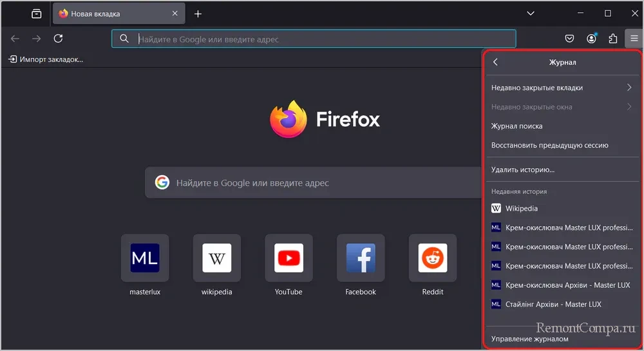Click the search icon in address bar

(124, 39)
